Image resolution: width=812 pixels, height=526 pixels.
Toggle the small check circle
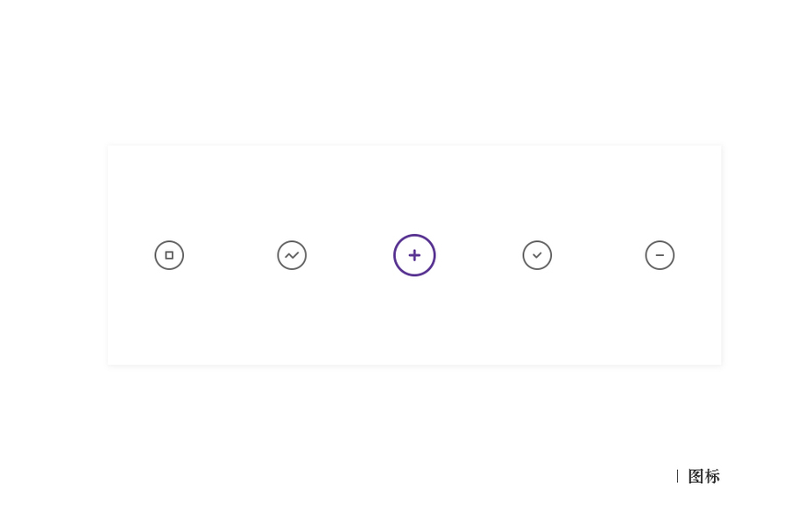click(537, 255)
